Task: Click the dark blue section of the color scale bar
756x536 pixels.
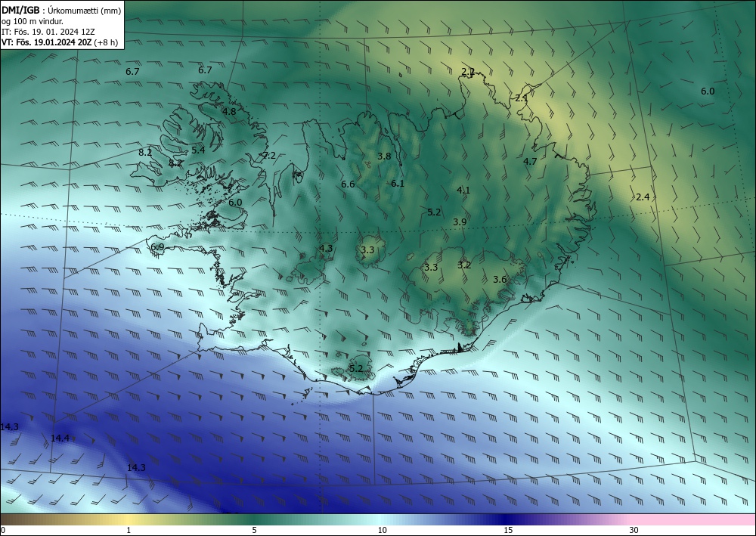Action: point(507,519)
